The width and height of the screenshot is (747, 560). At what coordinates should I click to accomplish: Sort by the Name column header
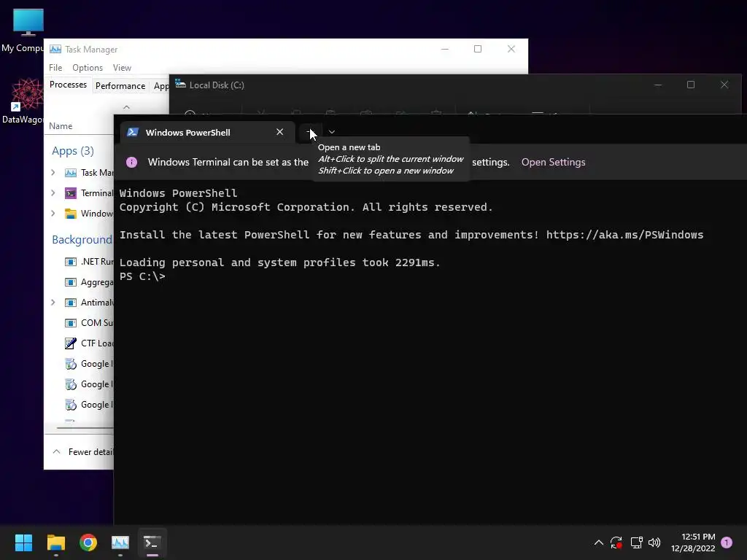pos(61,125)
